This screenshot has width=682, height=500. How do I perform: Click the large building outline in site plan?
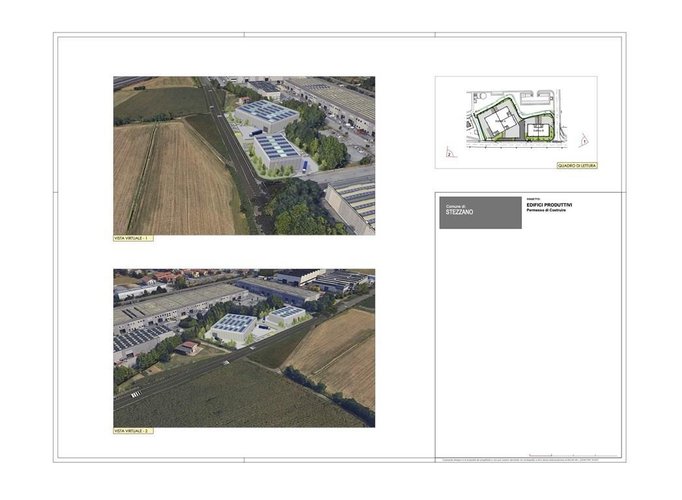click(x=497, y=123)
